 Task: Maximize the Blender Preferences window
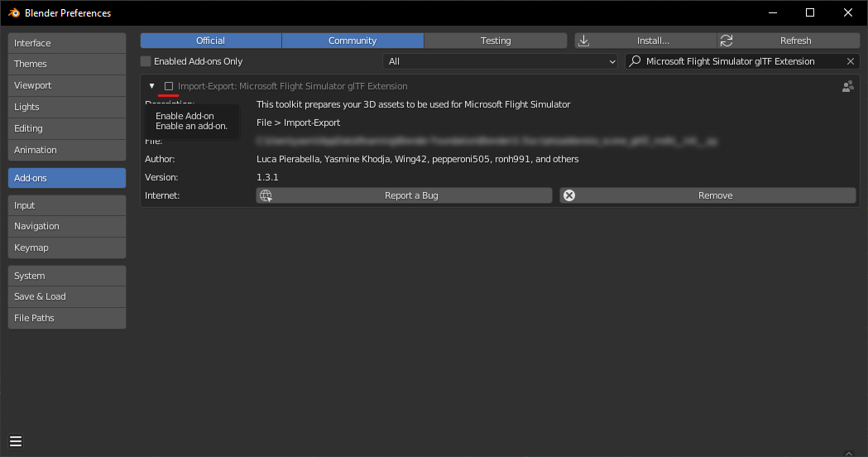point(810,12)
